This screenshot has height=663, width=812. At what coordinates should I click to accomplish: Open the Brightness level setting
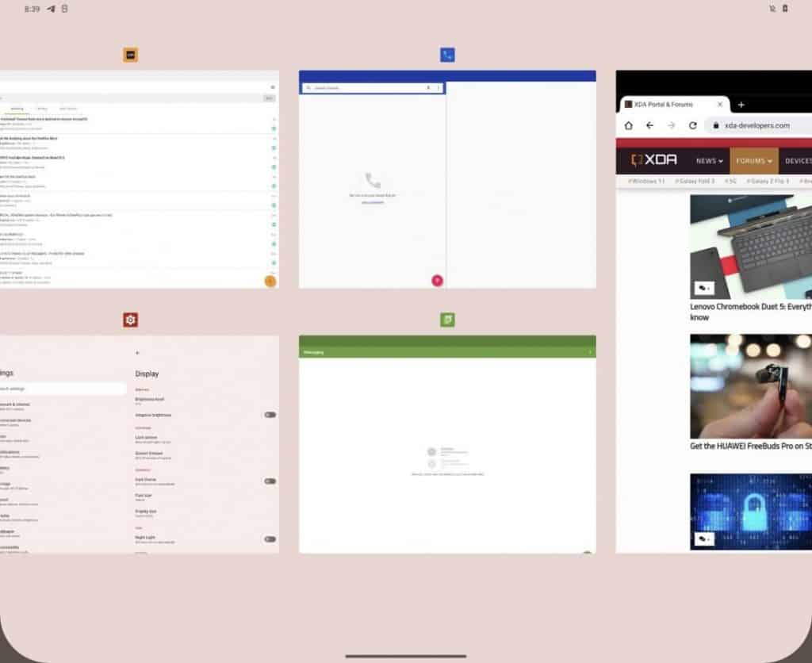click(151, 399)
